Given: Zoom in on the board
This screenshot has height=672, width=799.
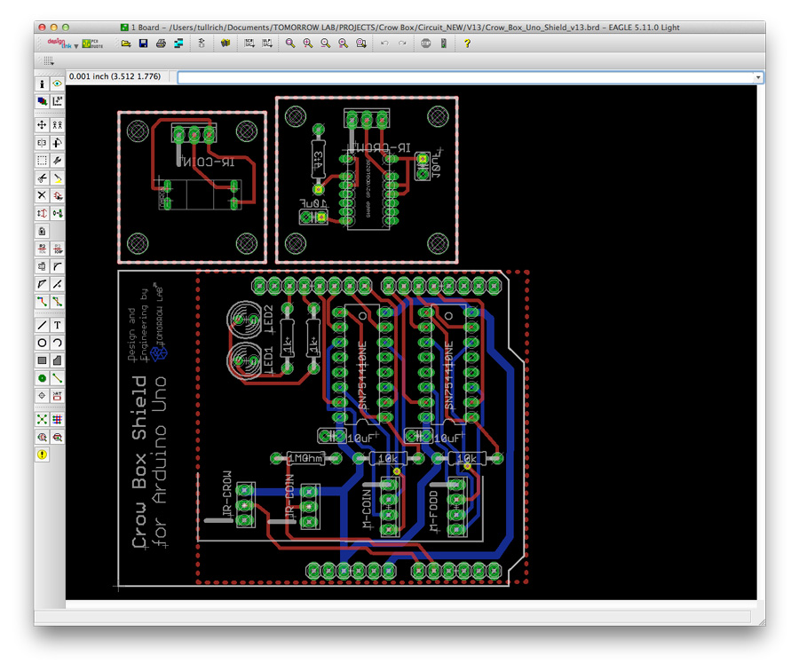Looking at the screenshot, I should click(308, 43).
